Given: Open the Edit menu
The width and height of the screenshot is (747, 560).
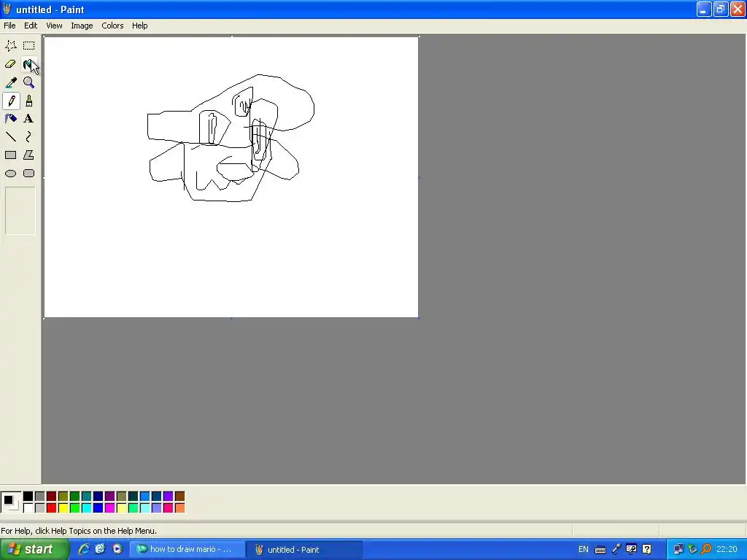Looking at the screenshot, I should [x=31, y=26].
